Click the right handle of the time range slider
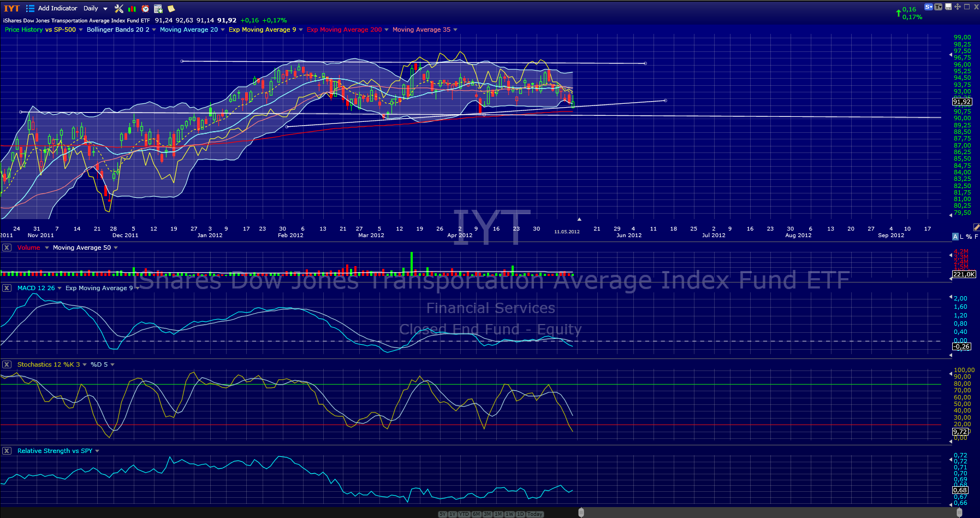This screenshot has width=980, height=518. point(960,513)
